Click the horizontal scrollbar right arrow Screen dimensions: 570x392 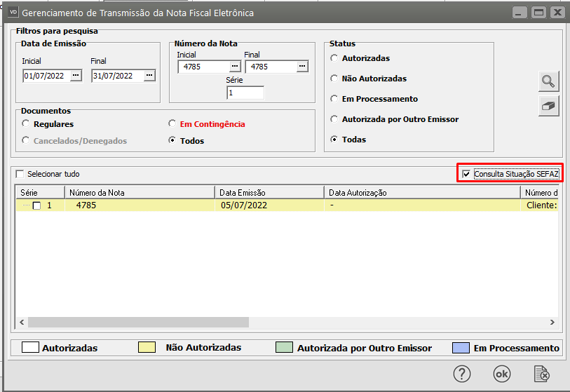pyautogui.click(x=552, y=323)
